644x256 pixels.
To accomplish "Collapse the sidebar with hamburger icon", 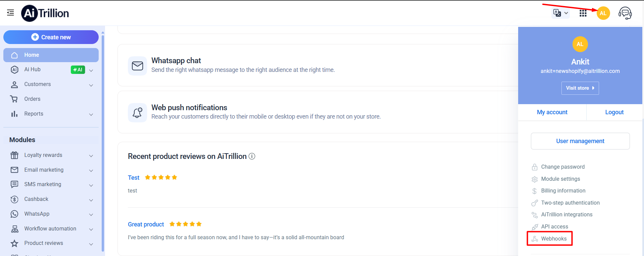I will click(10, 13).
